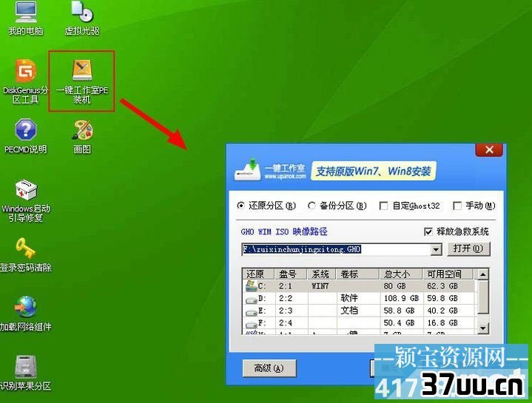Launch the 登录密码清除 key icon
Viewport: 532px width, 403px height.
26,255
